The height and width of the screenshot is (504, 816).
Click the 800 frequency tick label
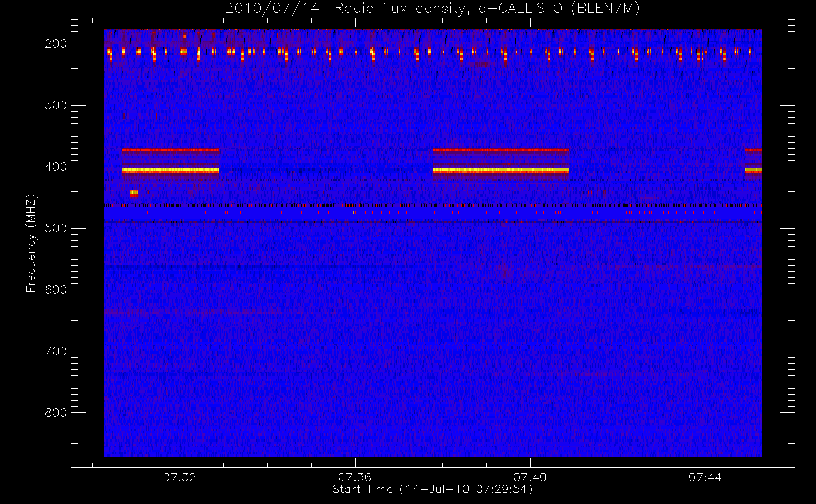click(56, 413)
